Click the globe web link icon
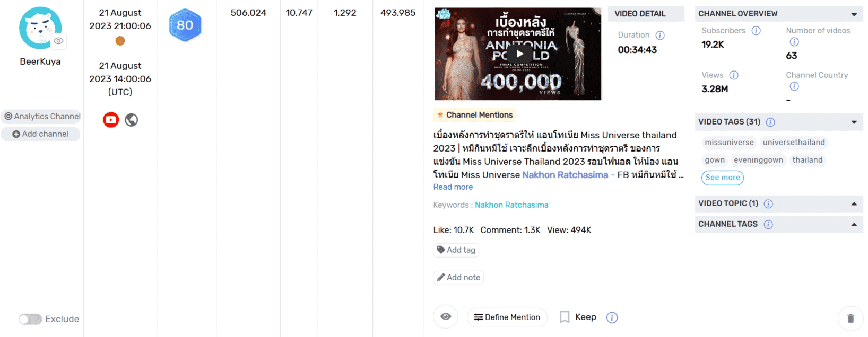Image resolution: width=868 pixels, height=337 pixels. 132,120
